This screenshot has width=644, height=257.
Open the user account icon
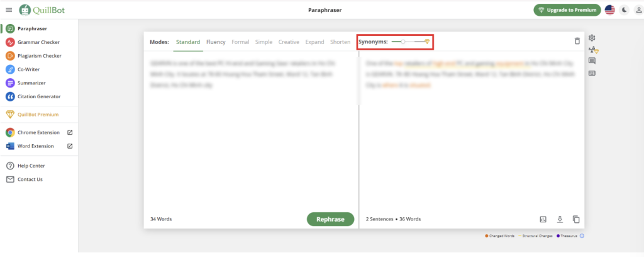(639, 10)
